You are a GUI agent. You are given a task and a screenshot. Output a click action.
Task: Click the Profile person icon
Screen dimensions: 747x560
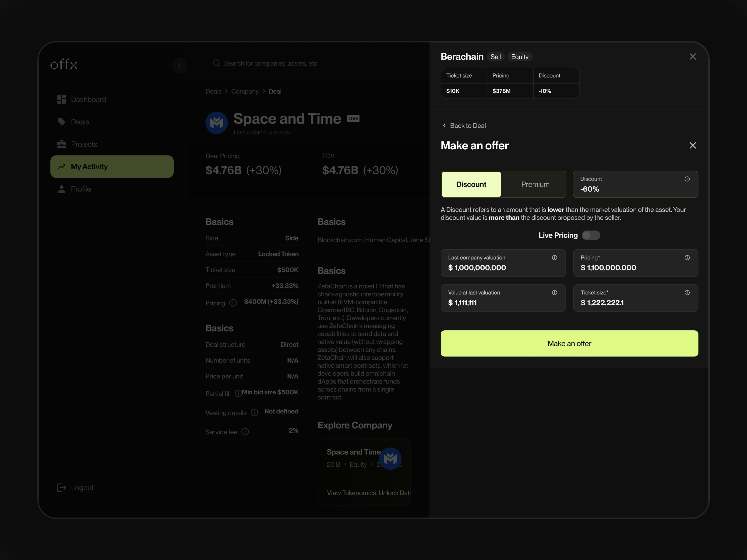(61, 189)
